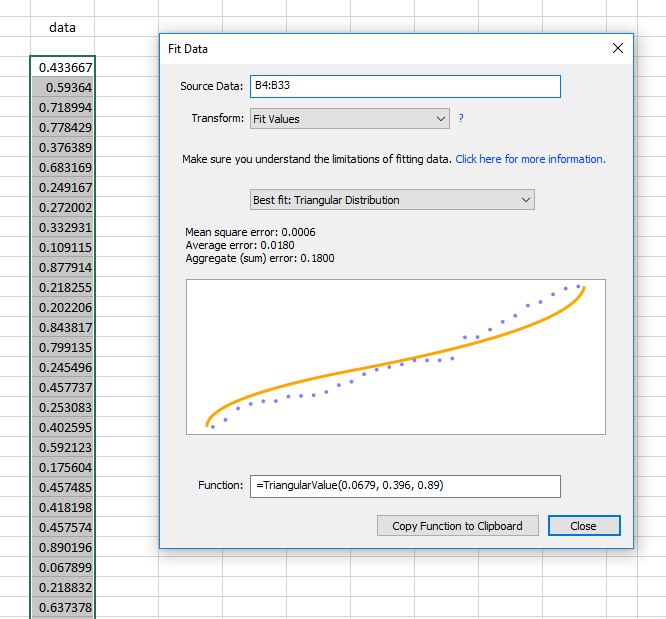Close the Fit Data dialog with X

coord(618,48)
